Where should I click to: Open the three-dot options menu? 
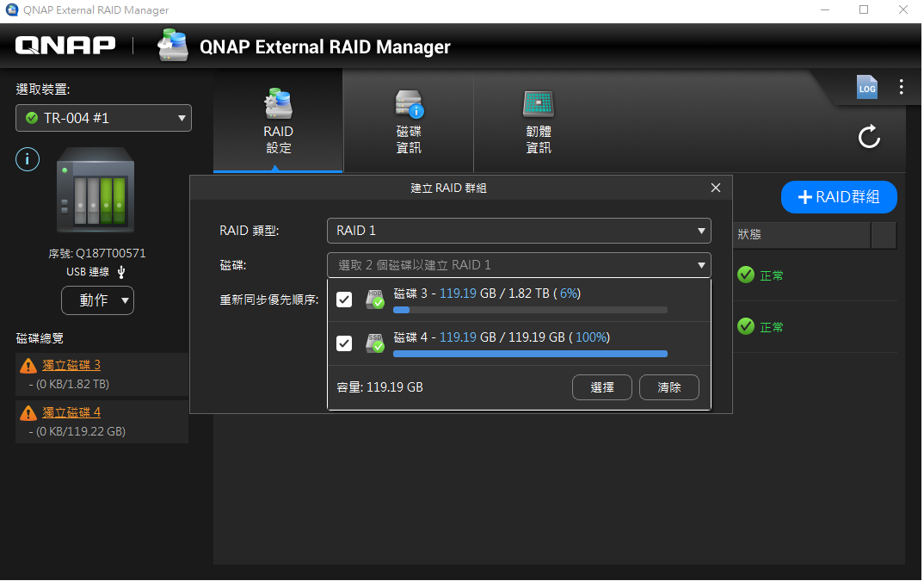pos(900,87)
